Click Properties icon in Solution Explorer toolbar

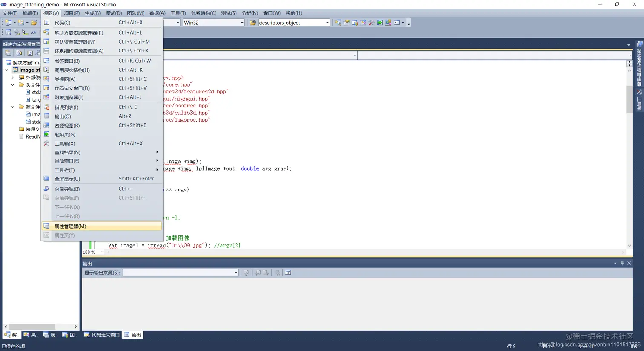pos(8,53)
